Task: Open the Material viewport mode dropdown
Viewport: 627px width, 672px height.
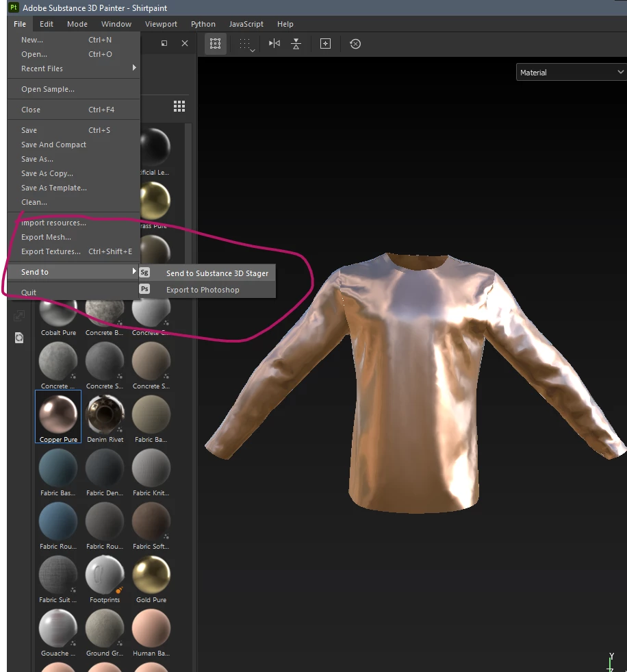Action: 571,73
